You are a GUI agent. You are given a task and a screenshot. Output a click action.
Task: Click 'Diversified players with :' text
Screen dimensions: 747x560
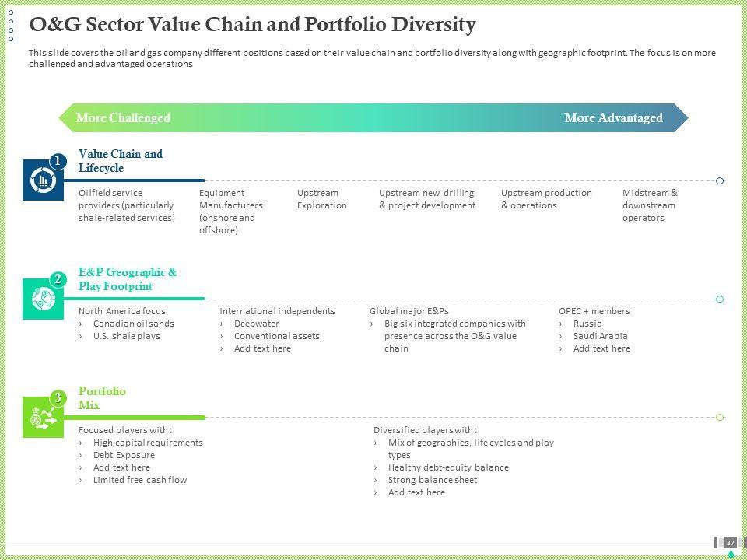coord(425,430)
